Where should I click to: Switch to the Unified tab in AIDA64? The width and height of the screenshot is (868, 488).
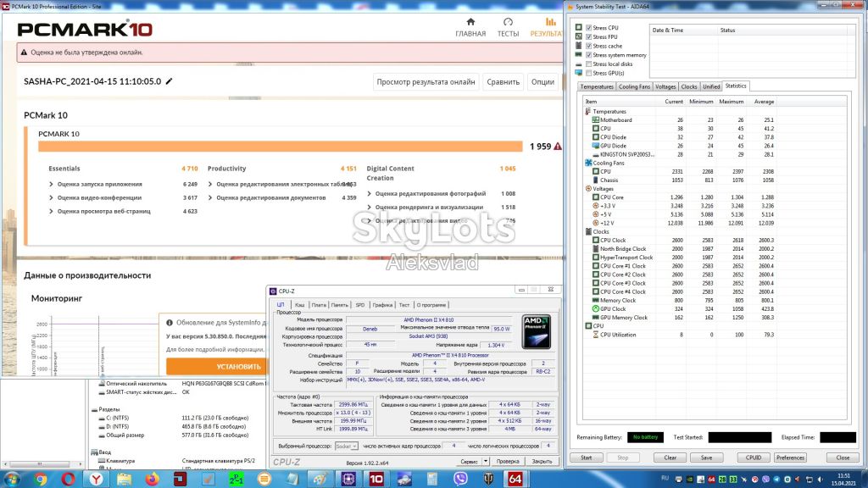point(711,86)
